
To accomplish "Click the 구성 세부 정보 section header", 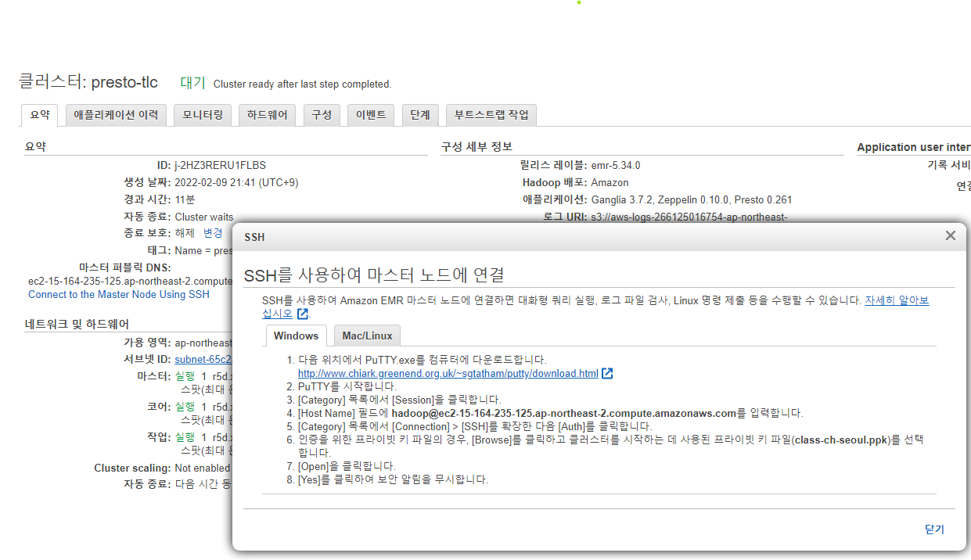I will click(x=477, y=147).
